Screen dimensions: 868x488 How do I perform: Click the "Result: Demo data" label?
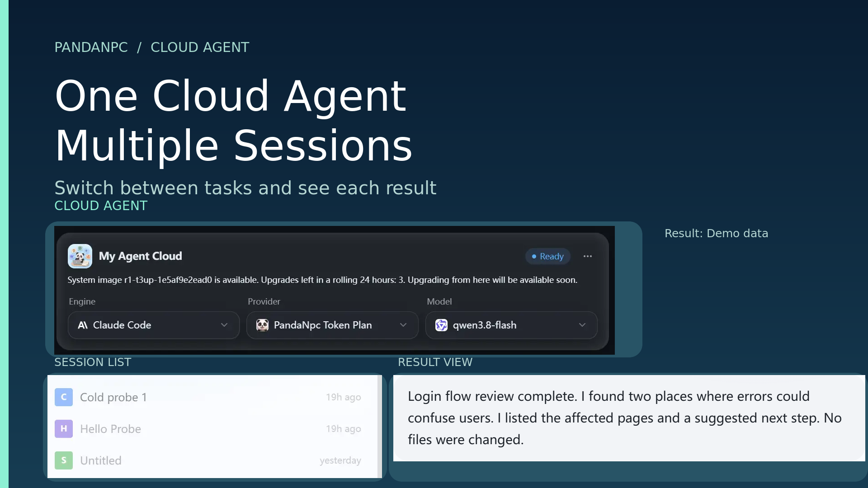716,233
